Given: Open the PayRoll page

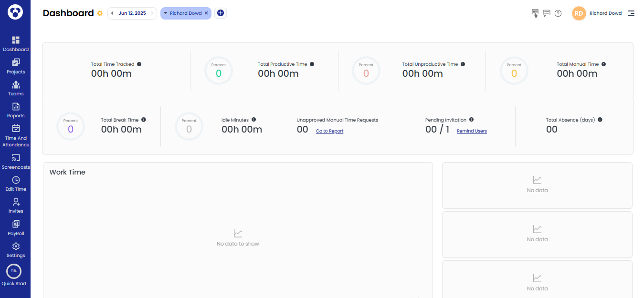Looking at the screenshot, I should tap(16, 228).
